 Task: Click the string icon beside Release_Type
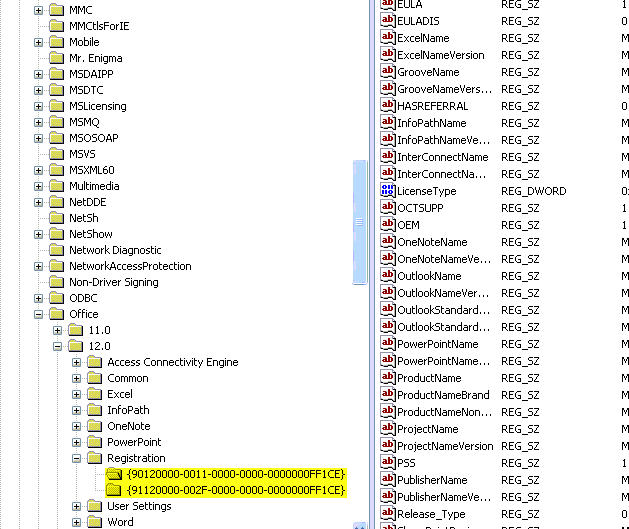click(x=388, y=513)
